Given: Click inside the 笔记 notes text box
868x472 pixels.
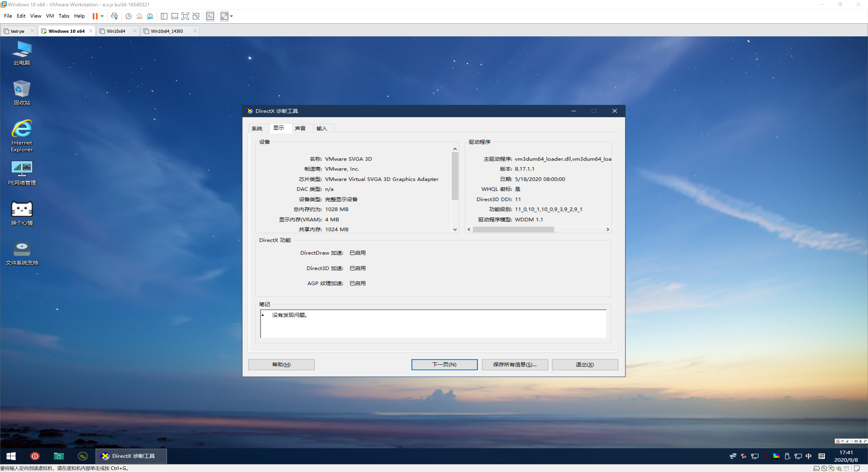Looking at the screenshot, I should pyautogui.click(x=433, y=324).
